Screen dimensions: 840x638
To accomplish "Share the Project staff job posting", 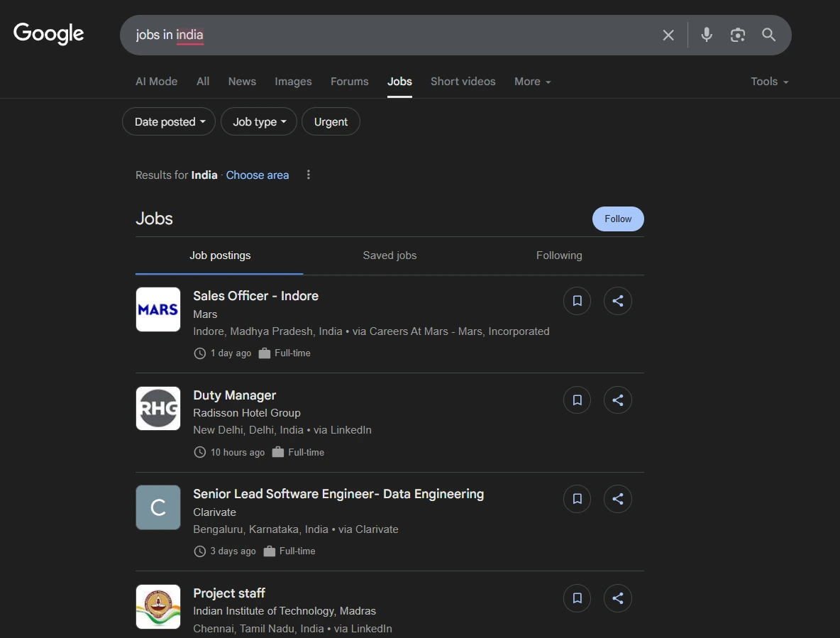I will 618,598.
